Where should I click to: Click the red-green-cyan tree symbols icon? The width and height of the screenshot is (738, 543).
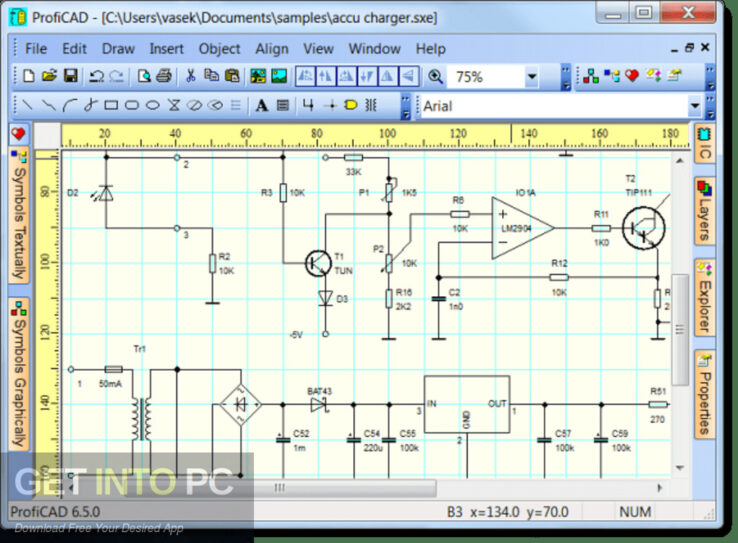click(591, 76)
